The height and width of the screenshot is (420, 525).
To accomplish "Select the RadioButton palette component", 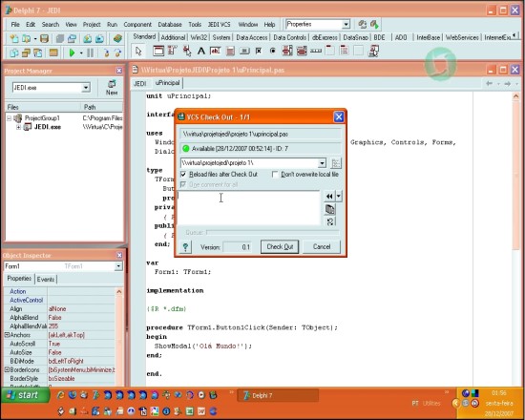I will (273, 51).
